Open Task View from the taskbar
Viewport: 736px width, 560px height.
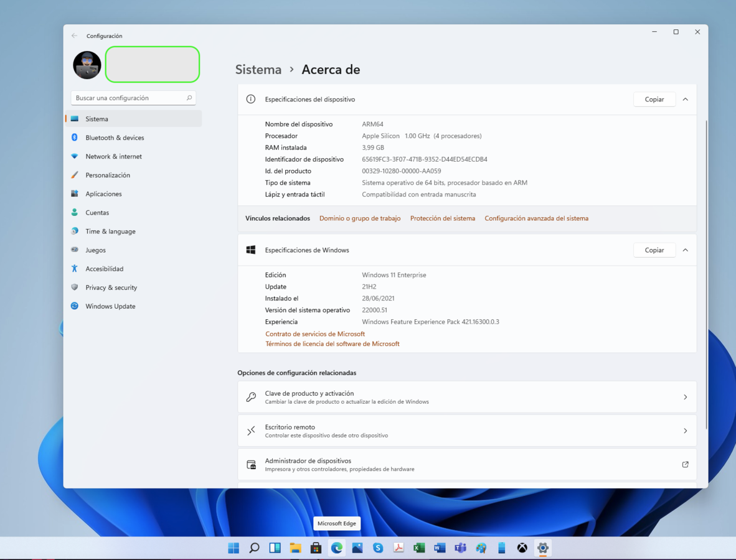pyautogui.click(x=275, y=548)
